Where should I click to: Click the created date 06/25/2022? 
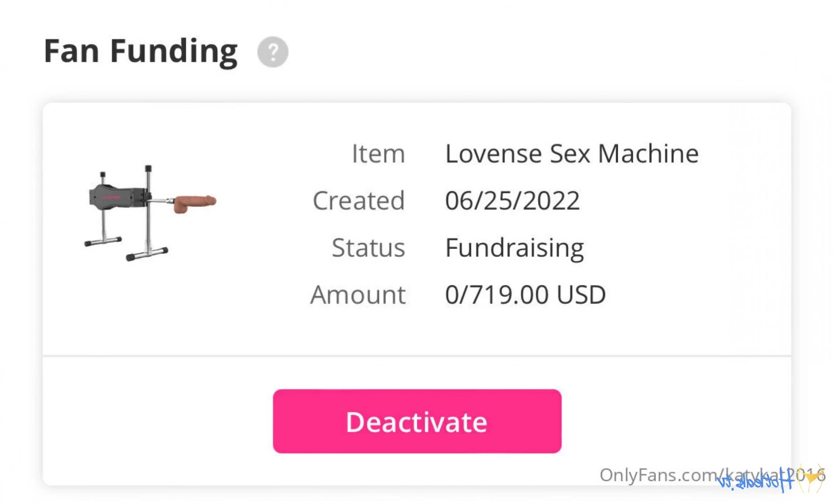coord(512,201)
